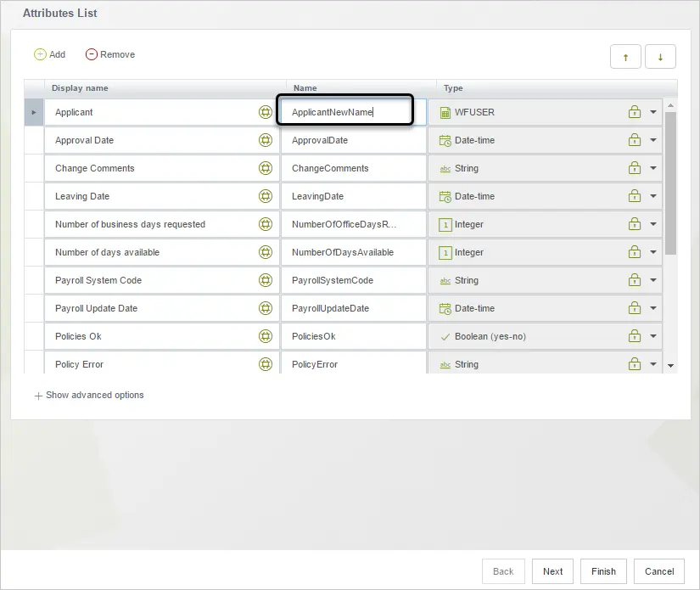Click the String type icon for ChangeComments
700x590 pixels.
coord(445,168)
